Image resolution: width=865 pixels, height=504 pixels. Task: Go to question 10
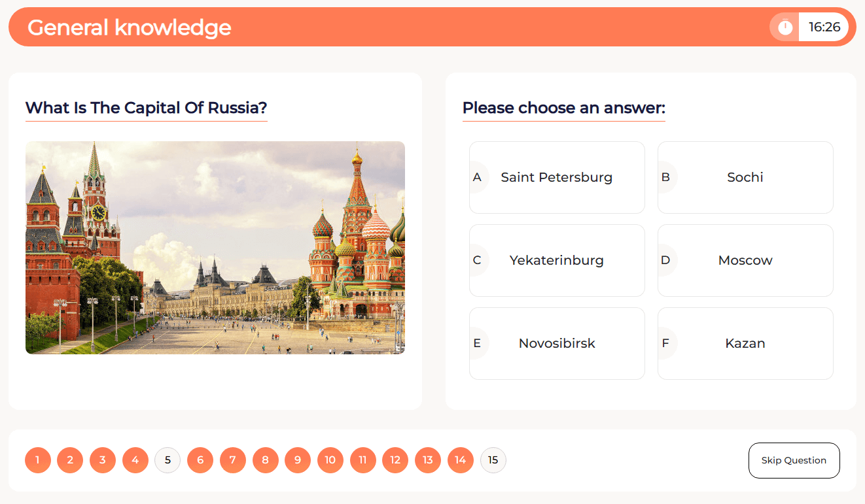point(330,460)
